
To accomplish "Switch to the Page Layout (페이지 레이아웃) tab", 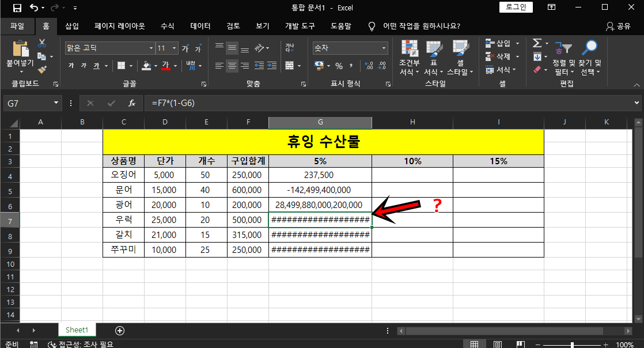I will tap(119, 26).
